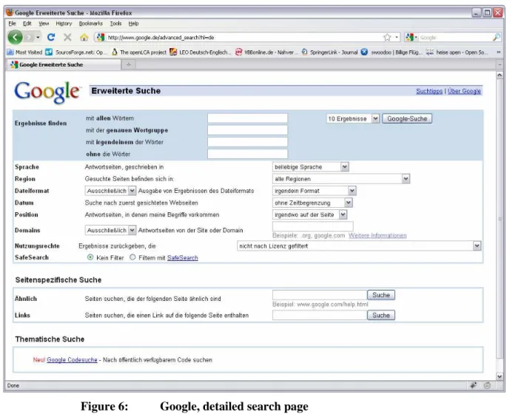The height and width of the screenshot is (420, 507).
Task: Open the Most Visited bookmark
Action: tap(24, 52)
